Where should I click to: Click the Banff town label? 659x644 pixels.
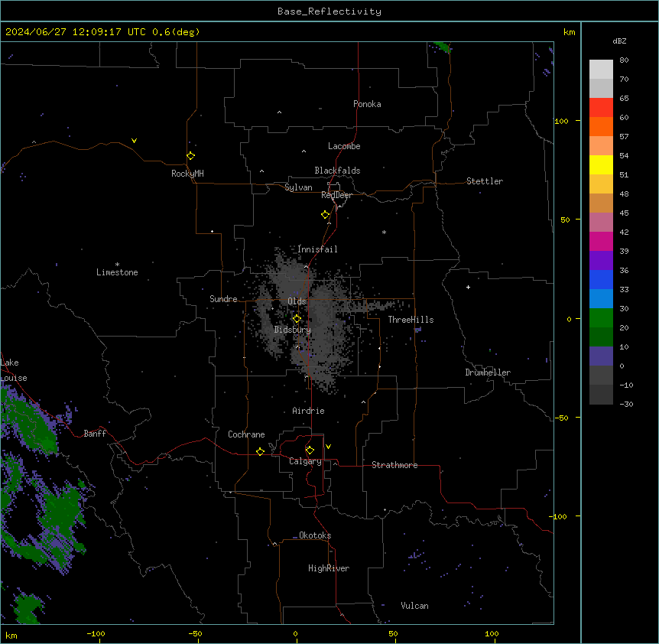95,434
